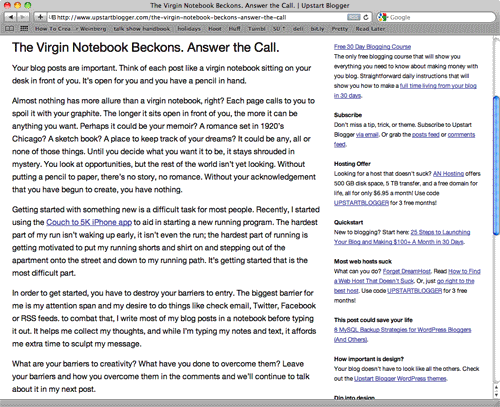500x407 pixels.
Task: Go forward with the forward arrow button
Action: [23, 17]
